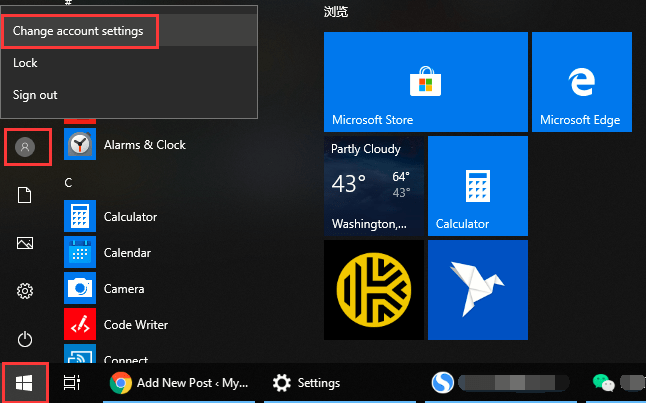Open the Weather tile showing Partly Cloudy

tap(374, 186)
